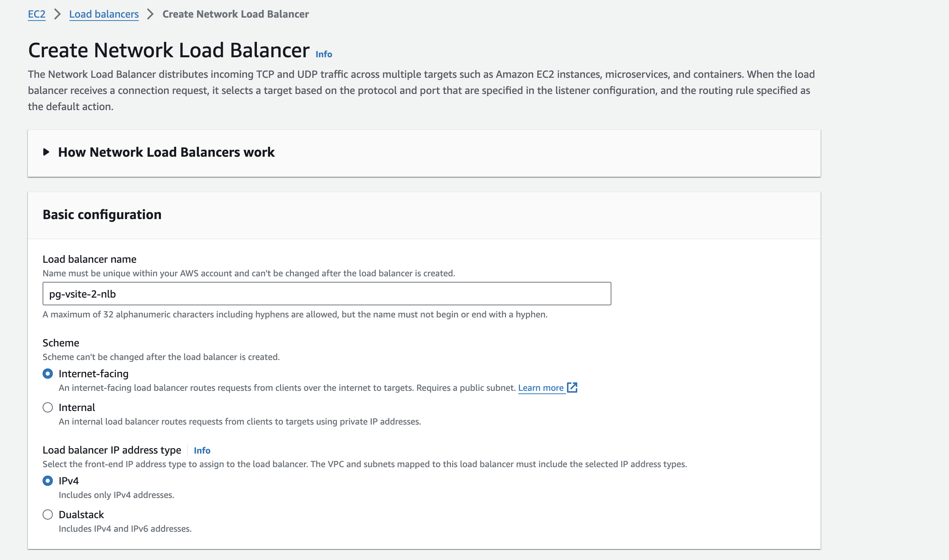
Task: Select the Internal scheme radio button
Action: (x=48, y=408)
